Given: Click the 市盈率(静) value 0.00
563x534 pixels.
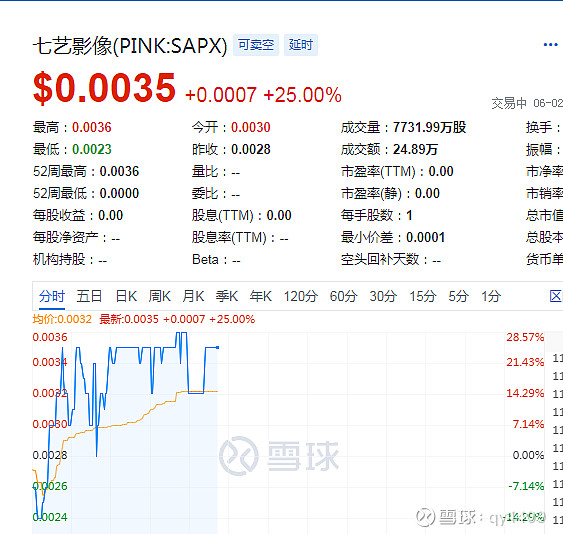Looking at the screenshot, I should coord(427,194).
